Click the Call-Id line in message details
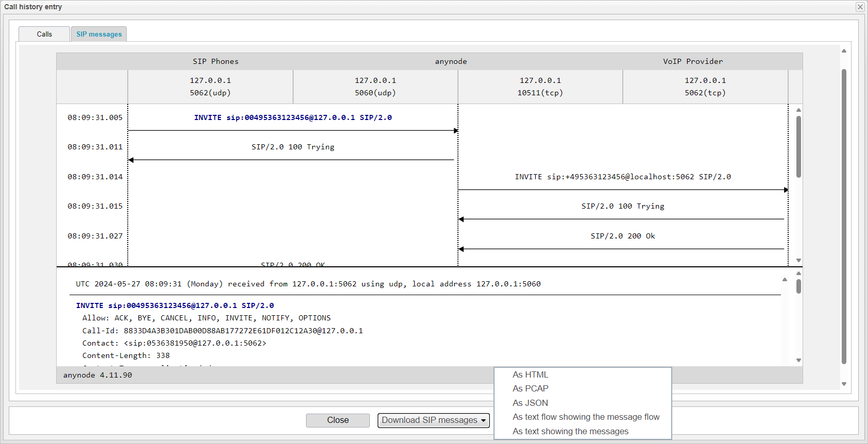The image size is (868, 444). coord(223,331)
